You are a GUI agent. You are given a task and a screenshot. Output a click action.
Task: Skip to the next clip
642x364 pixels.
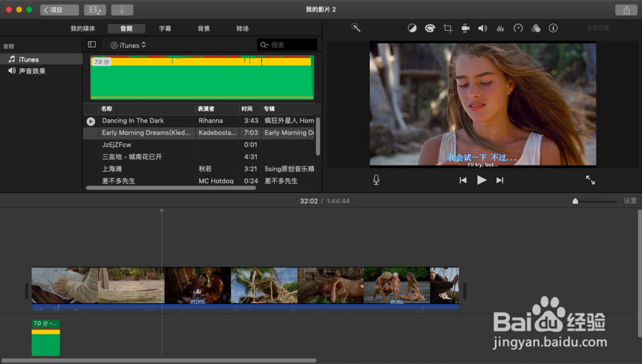[500, 180]
